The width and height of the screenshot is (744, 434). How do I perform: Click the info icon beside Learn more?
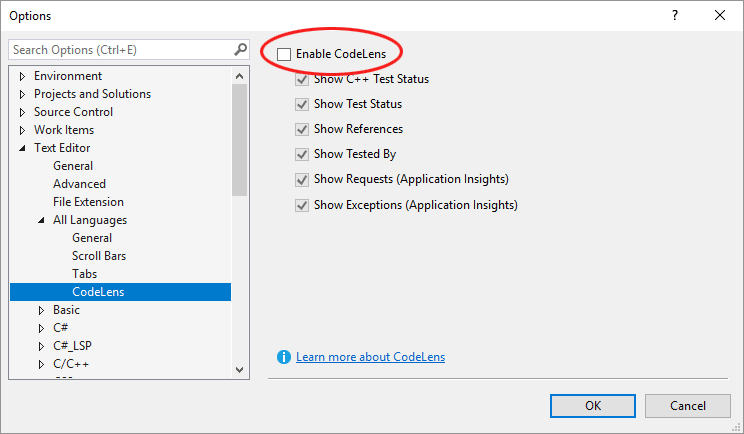point(284,357)
